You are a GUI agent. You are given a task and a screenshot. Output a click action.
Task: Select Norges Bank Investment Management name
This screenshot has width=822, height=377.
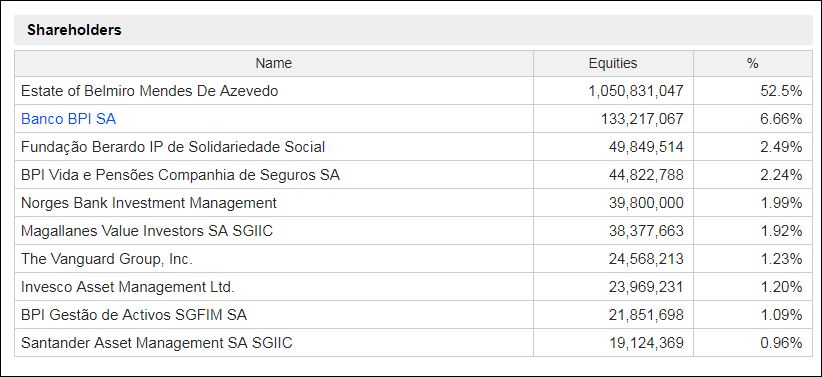(149, 203)
